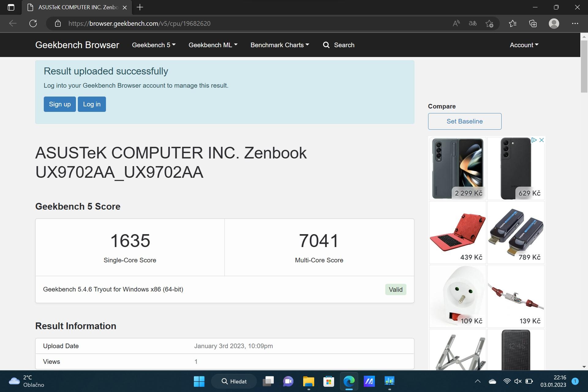Open the laptop stand ad thumbnail
Screen dimensions: 588x392
[458, 350]
